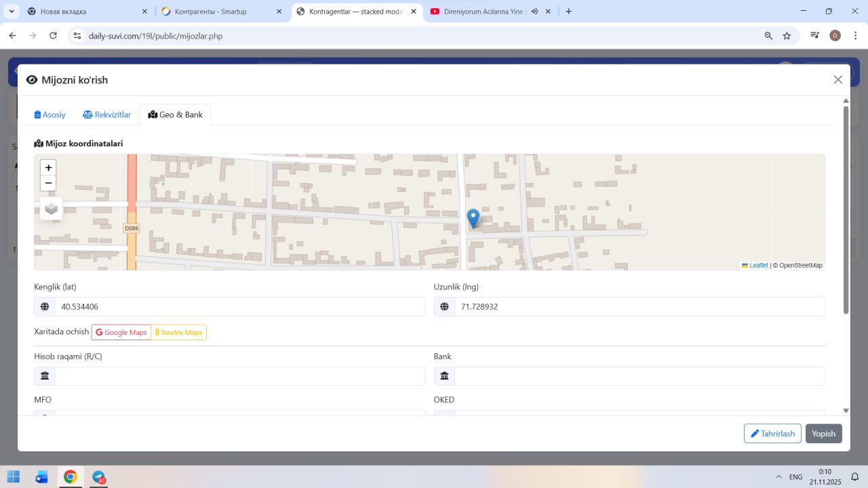The height and width of the screenshot is (488, 868).
Task: Bookmark this page with star icon
Action: (787, 36)
